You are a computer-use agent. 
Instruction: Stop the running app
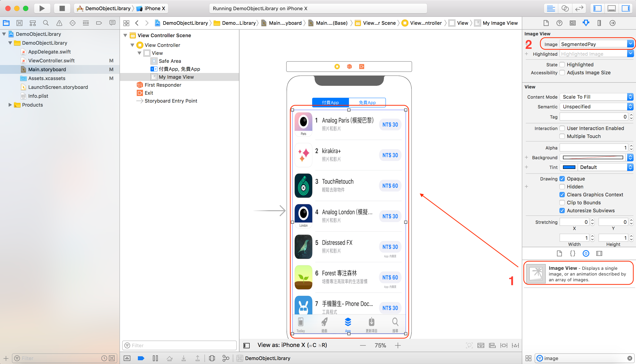62,8
